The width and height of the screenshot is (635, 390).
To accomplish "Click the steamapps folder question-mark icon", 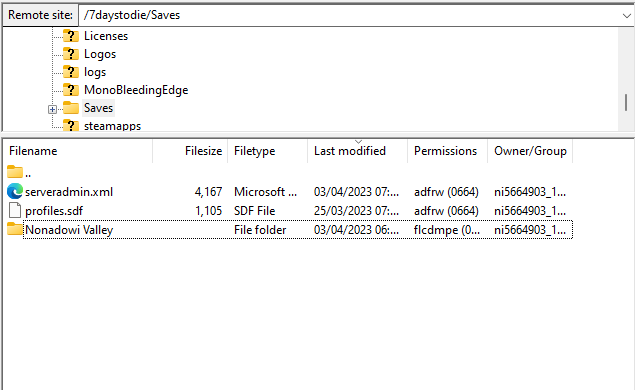I will coord(71,125).
